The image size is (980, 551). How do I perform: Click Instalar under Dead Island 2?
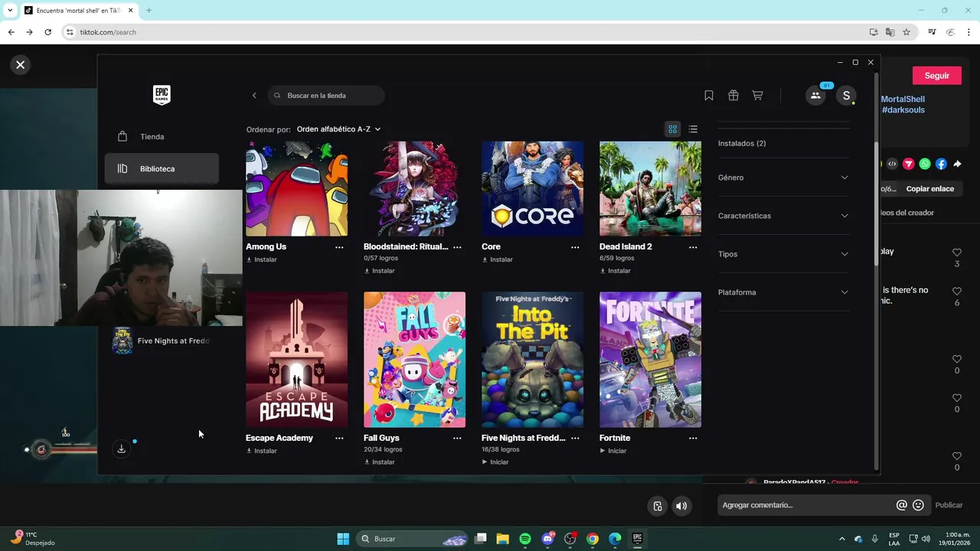point(616,271)
